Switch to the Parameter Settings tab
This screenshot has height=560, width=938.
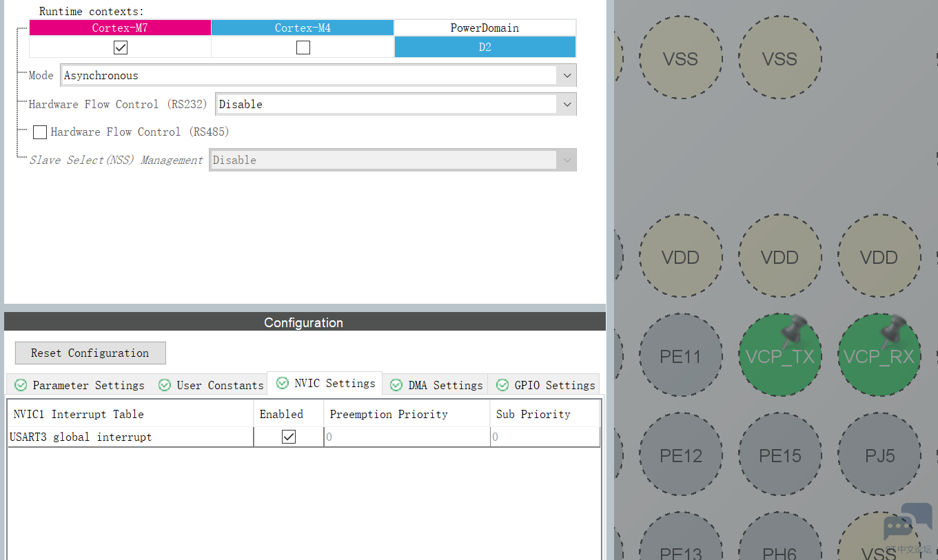[x=80, y=385]
